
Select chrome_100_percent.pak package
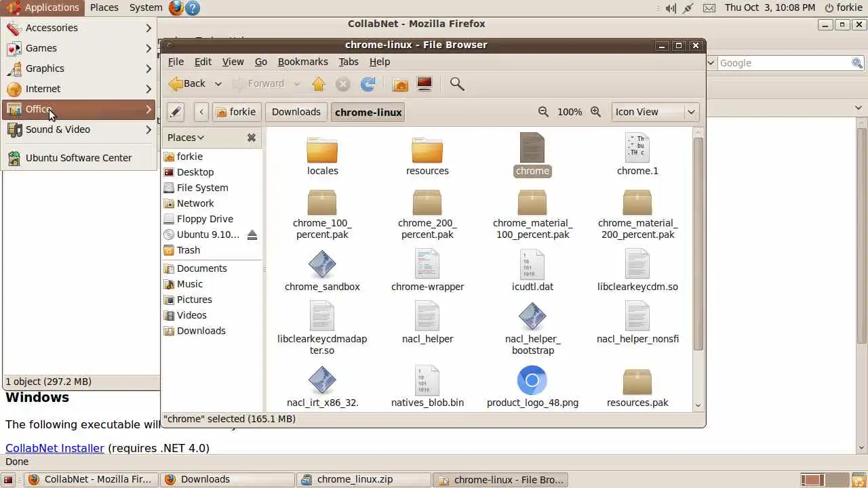322,215
